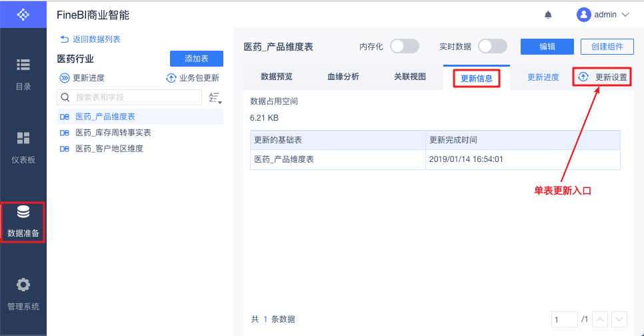Switch to the 数据预览 tab

276,77
